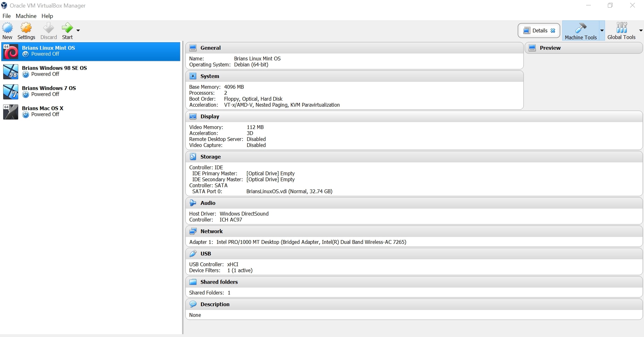The image size is (644, 337).
Task: Expand the Machine Tools dropdown arrow
Action: (602, 31)
